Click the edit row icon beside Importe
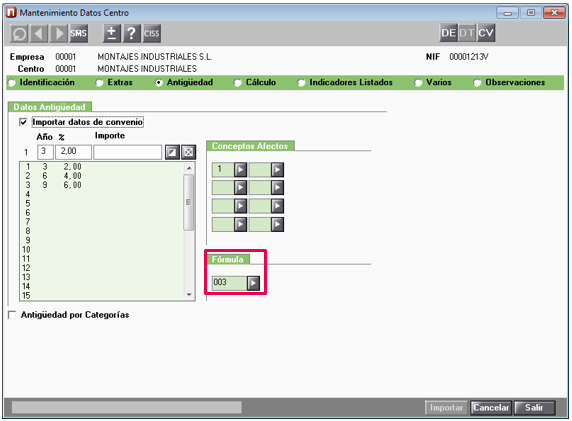This screenshot has height=421, width=572. click(172, 152)
